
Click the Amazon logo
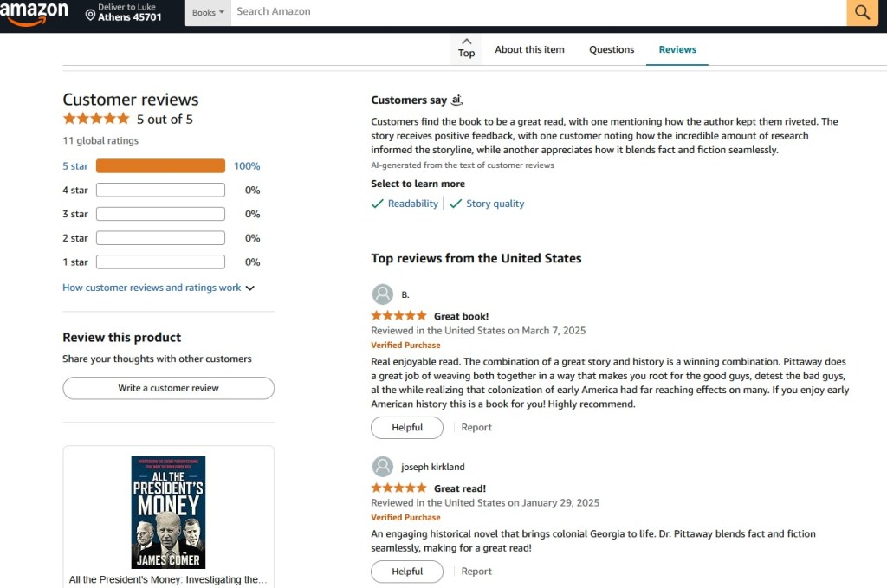(35, 13)
